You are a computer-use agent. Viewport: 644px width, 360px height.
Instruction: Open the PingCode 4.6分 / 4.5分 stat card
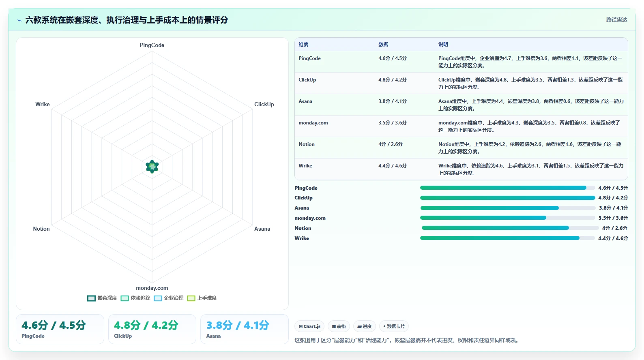point(60,329)
